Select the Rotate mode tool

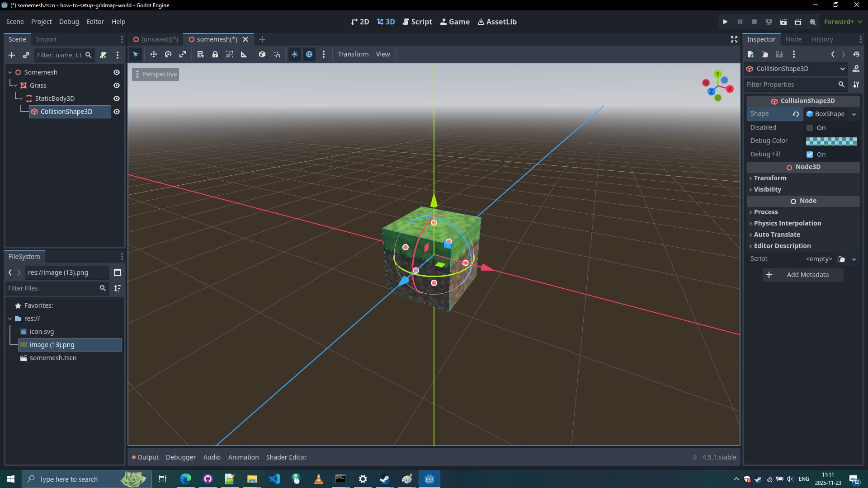[168, 54]
